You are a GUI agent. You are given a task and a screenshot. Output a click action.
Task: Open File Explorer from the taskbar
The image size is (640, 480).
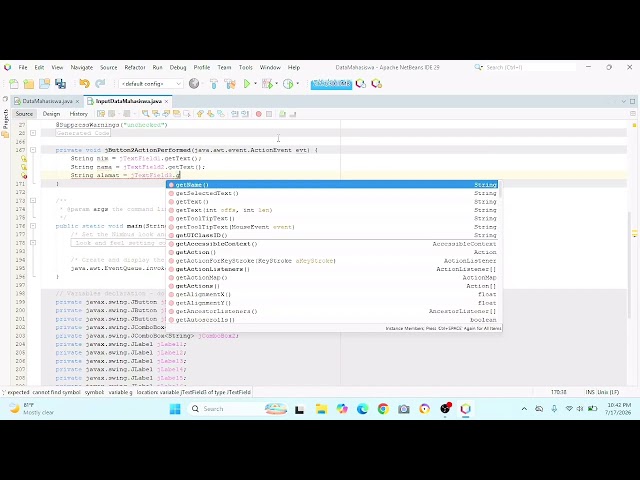[x=321, y=409]
